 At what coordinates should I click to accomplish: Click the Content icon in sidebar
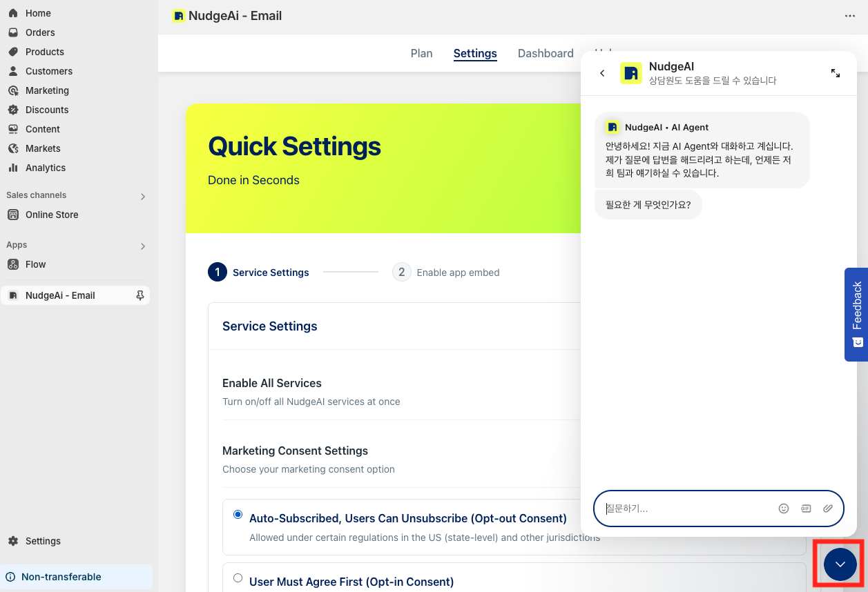(x=13, y=129)
